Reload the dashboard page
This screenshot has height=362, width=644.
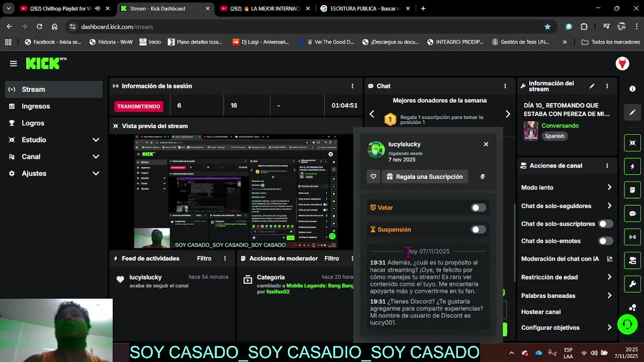pos(39,27)
